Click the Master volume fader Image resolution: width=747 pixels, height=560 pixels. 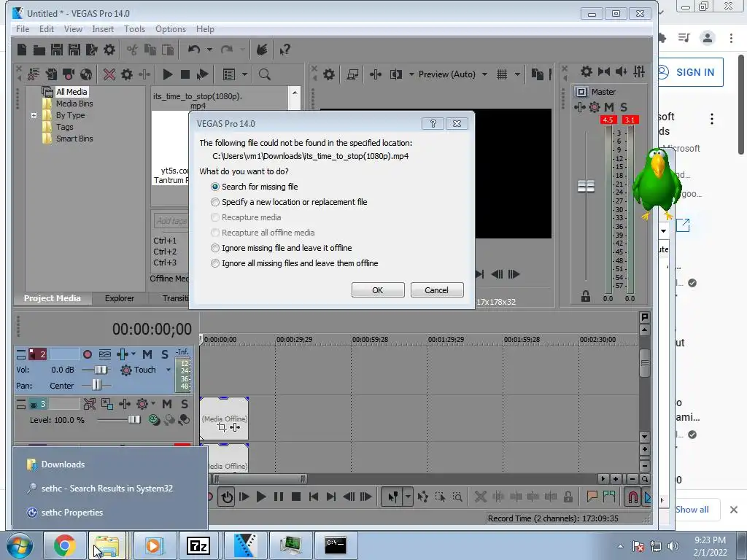[586, 186]
